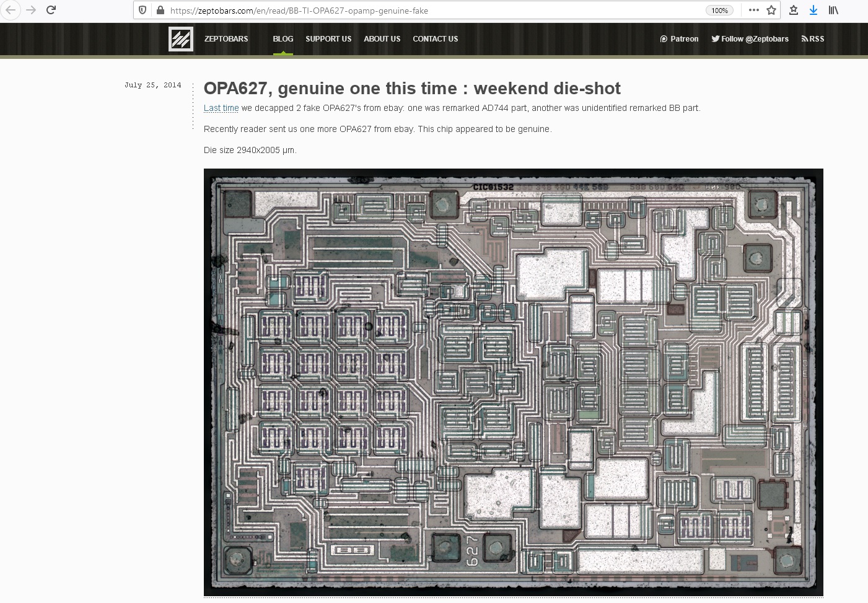Screen dimensions: 868x603
Task: Show site security info via padlock
Action: coord(160,11)
